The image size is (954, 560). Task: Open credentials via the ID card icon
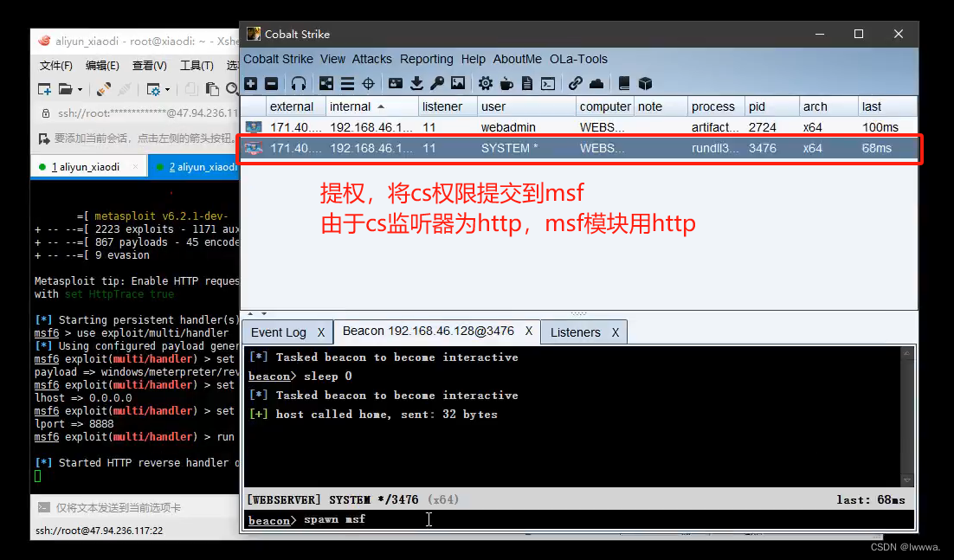396,83
